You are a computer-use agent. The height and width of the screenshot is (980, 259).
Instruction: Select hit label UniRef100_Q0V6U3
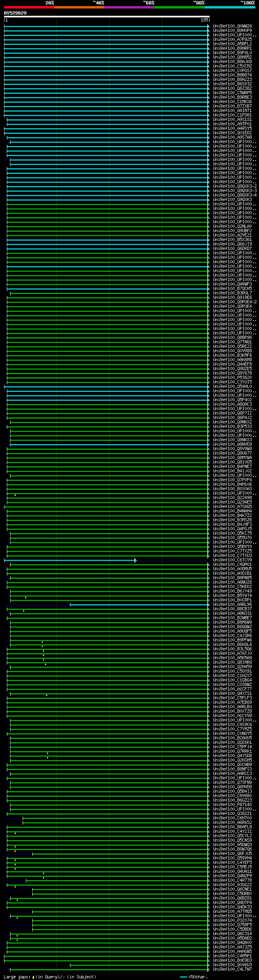pyautogui.click(x=232, y=965)
